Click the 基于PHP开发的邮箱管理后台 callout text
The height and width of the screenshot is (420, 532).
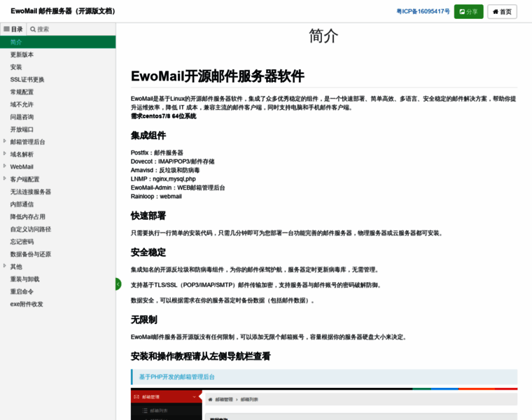point(177,377)
